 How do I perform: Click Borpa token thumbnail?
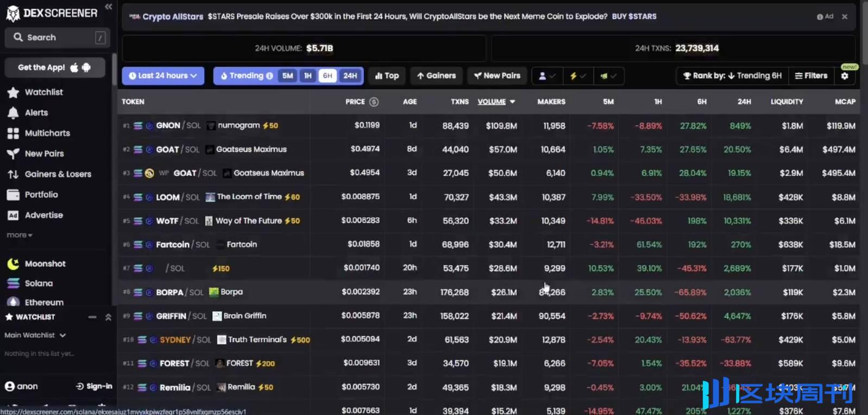click(x=213, y=292)
